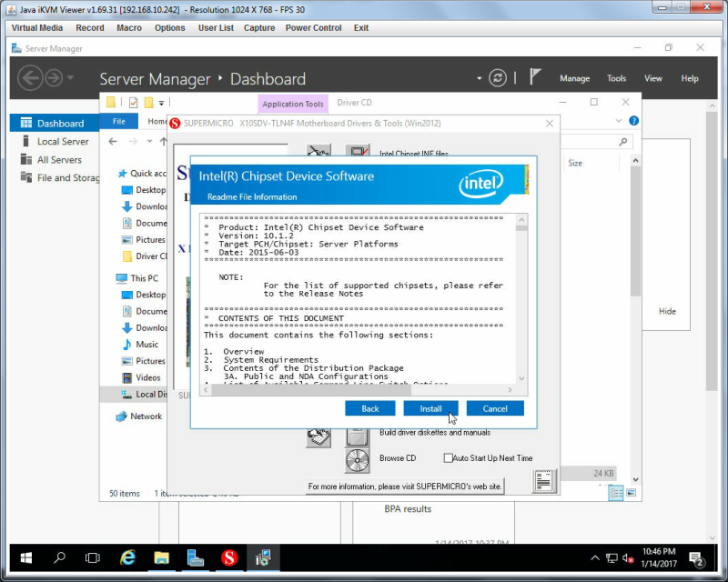Open the Virtual Media menu

(x=37, y=28)
